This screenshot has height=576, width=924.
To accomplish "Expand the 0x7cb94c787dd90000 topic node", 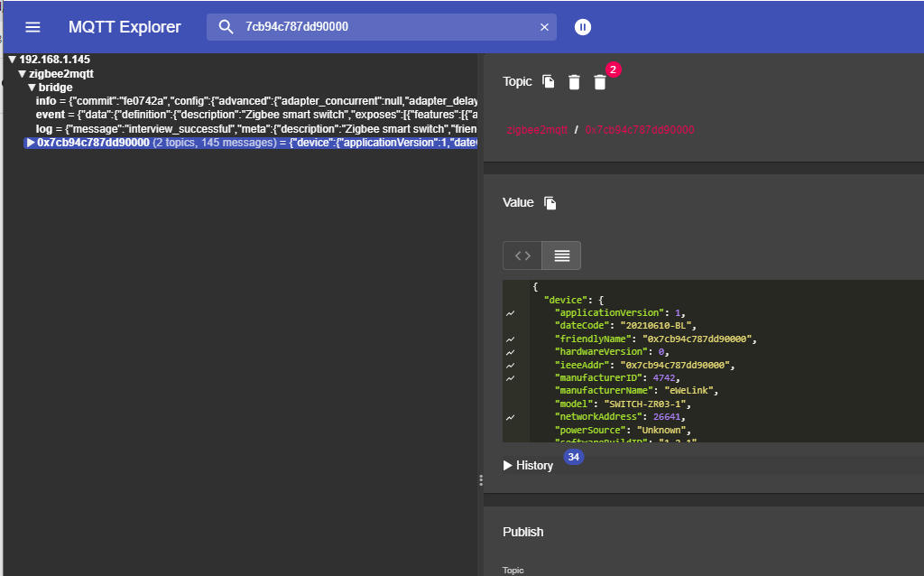I will click(31, 143).
